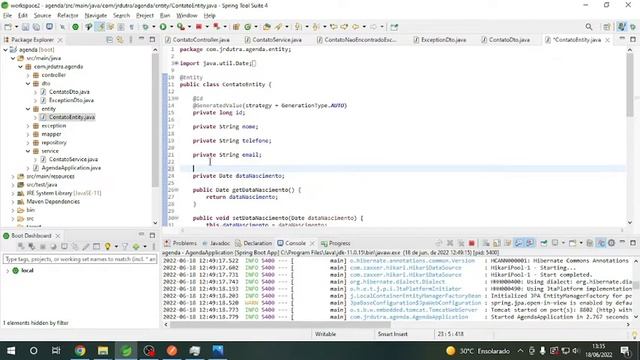Click the Save All toolbar icon
Screen dimensions: 640x360
click(x=36, y=27)
